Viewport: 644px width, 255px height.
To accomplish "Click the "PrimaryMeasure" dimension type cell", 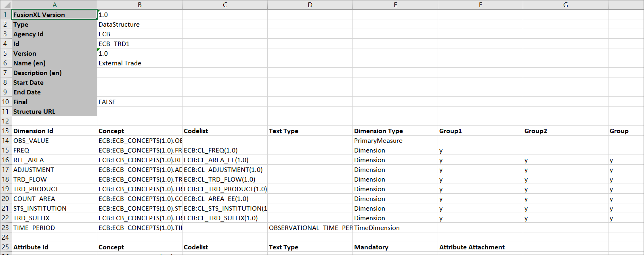I will (x=395, y=141).
